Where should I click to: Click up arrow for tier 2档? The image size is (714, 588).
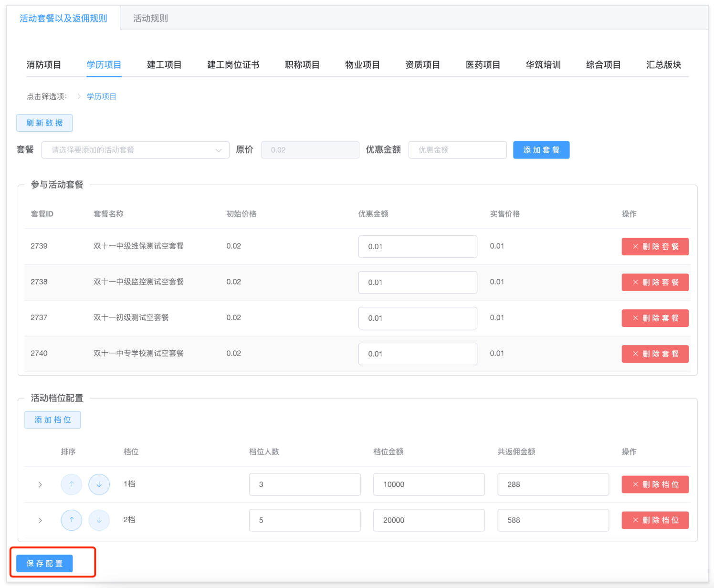pos(71,520)
